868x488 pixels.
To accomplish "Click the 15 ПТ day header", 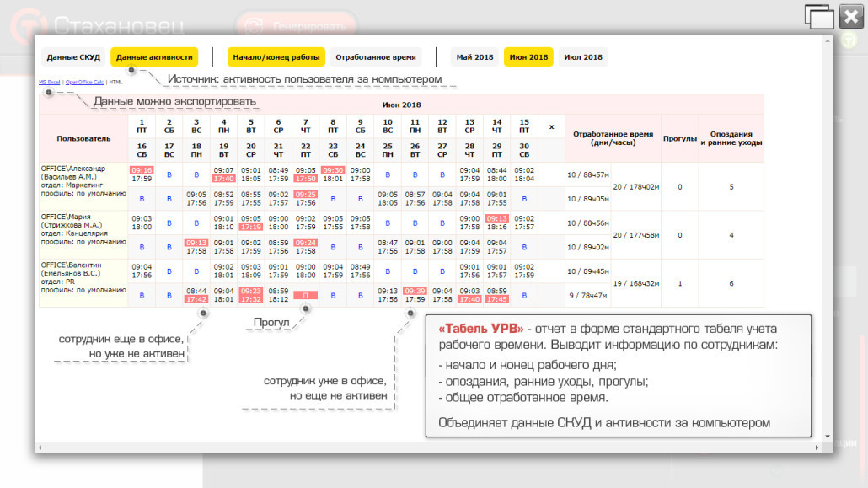I will pos(524,126).
